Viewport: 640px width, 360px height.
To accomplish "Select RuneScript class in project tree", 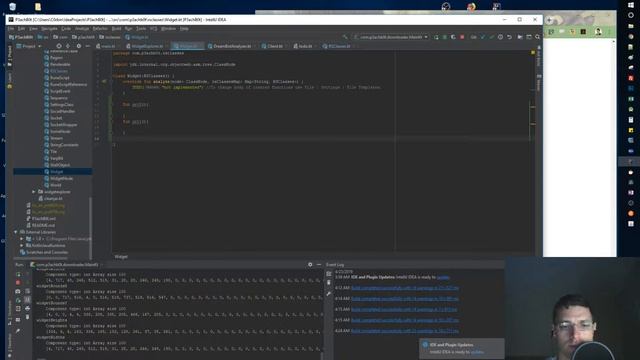I will point(57,78).
